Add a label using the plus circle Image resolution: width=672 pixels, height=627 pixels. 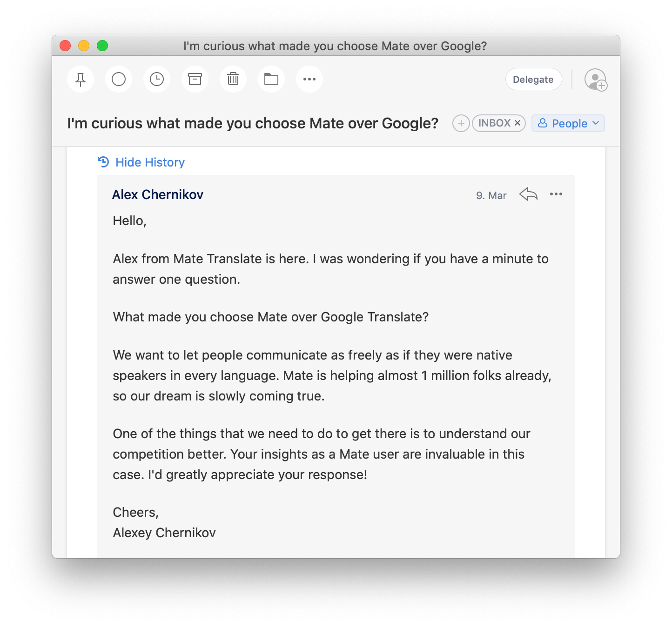[x=461, y=123]
